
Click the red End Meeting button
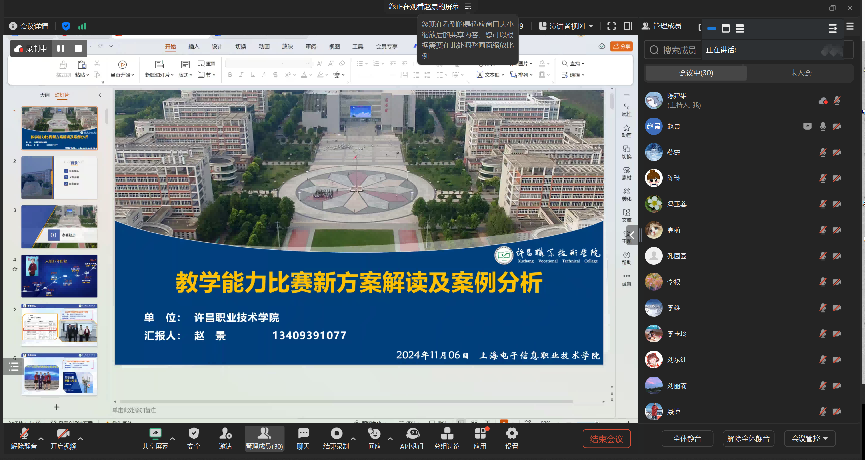tap(607, 438)
